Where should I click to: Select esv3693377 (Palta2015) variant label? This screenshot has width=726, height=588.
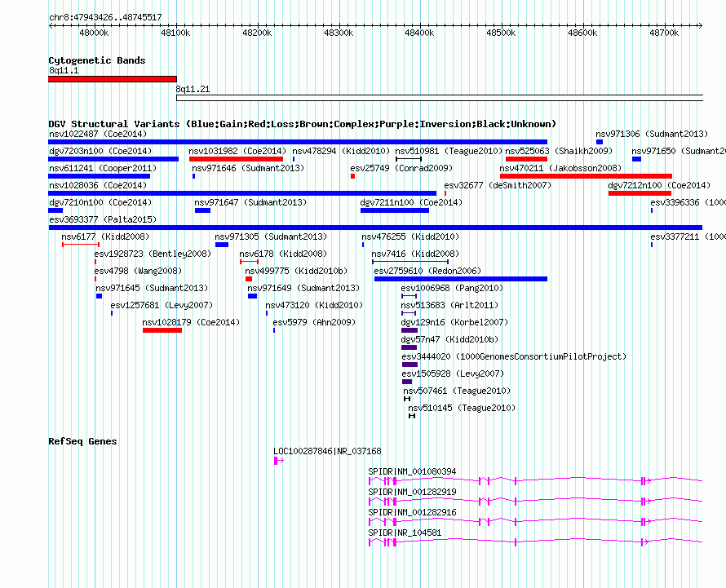103,219
